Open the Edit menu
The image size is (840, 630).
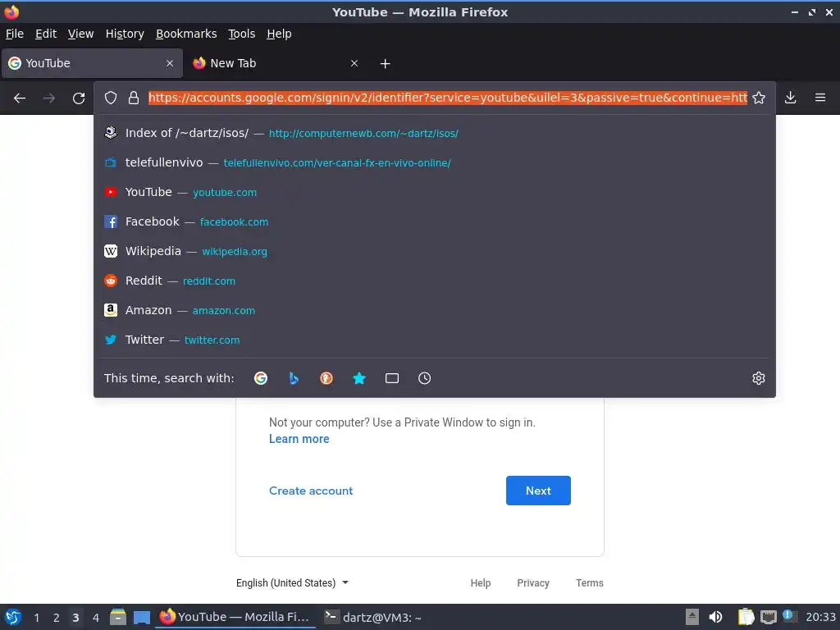click(x=46, y=34)
